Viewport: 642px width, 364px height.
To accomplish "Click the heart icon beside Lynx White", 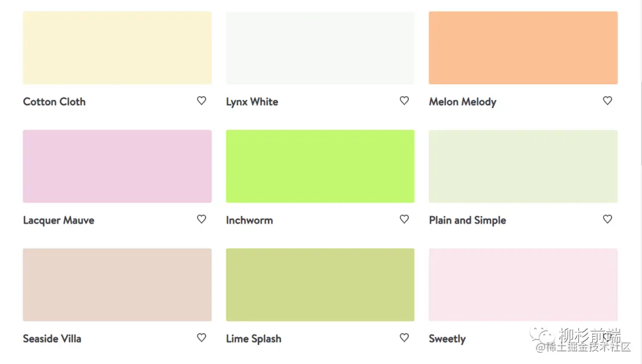I will [404, 101].
